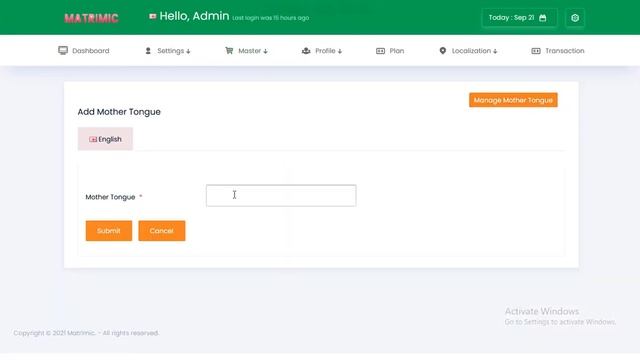Click flag icon in English tab
Screen dimensions: 640x360
[x=93, y=139]
